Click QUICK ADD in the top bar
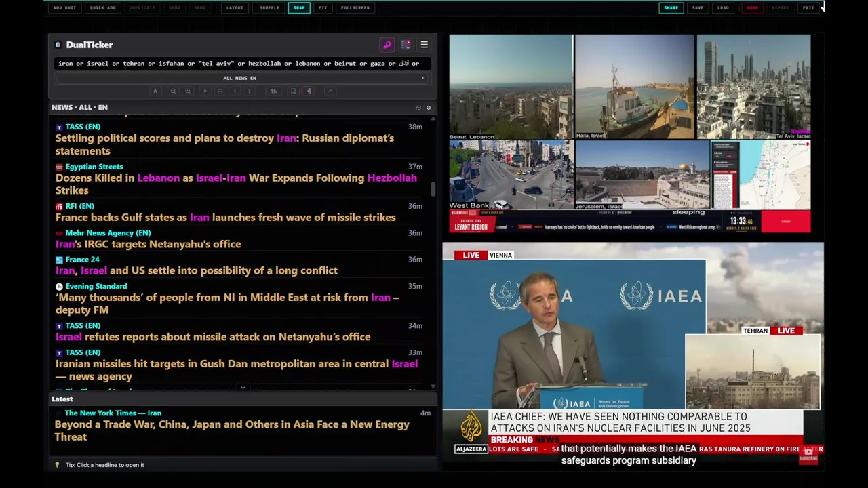 103,8
